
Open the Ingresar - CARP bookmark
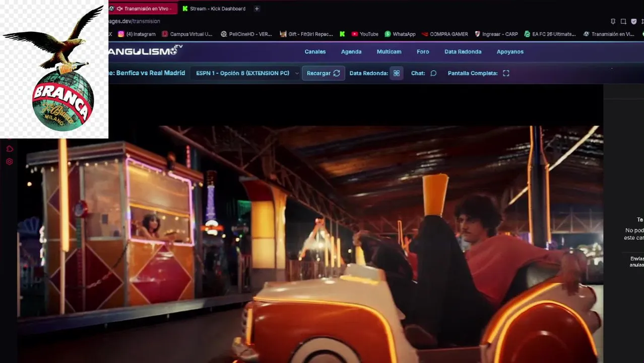(x=496, y=34)
